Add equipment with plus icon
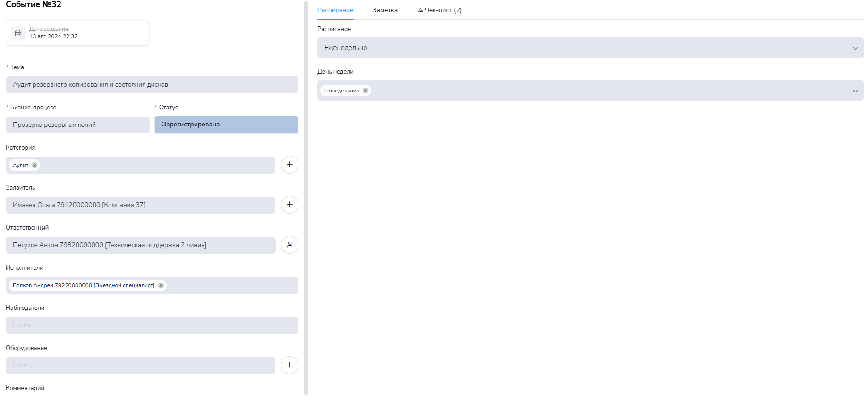 tap(289, 365)
